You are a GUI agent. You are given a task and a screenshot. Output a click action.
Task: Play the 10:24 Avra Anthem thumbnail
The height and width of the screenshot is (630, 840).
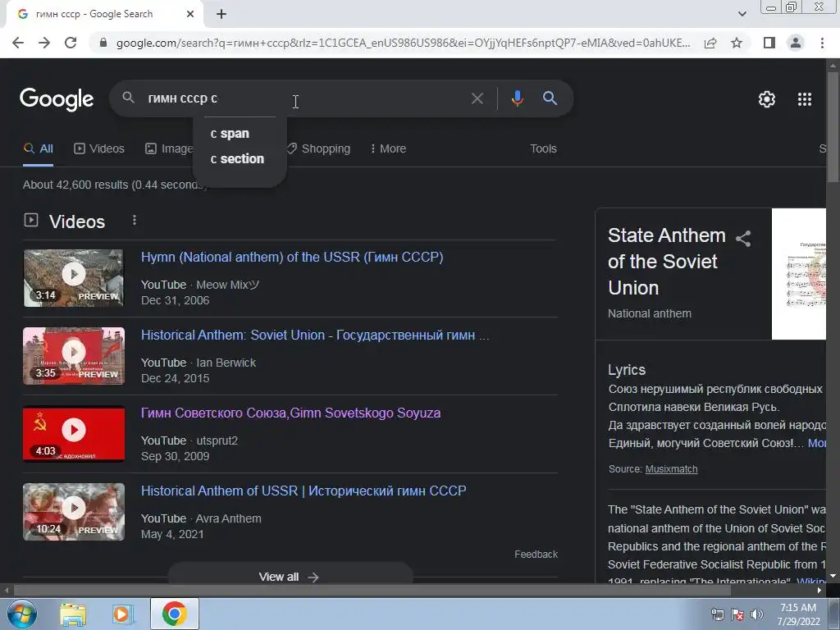pyautogui.click(x=73, y=512)
